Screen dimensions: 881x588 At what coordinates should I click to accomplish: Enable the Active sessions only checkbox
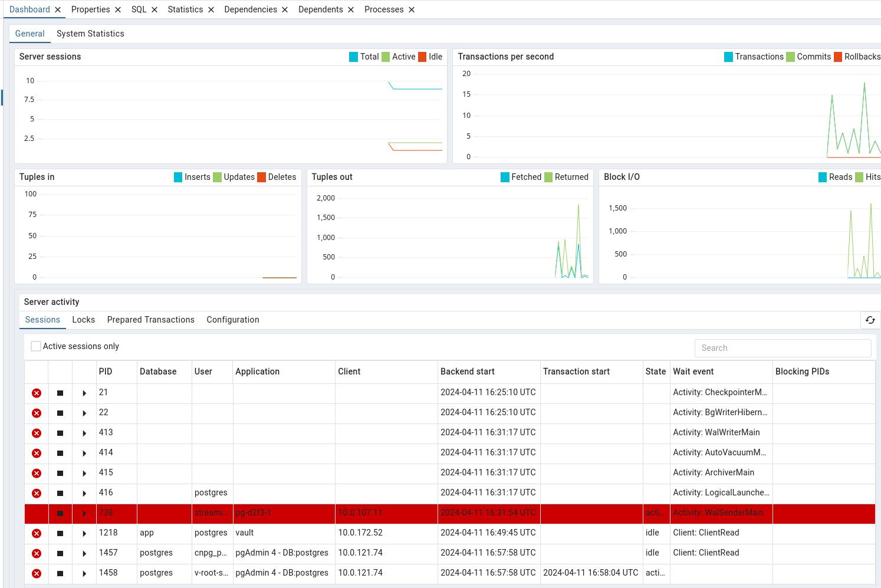pos(36,346)
